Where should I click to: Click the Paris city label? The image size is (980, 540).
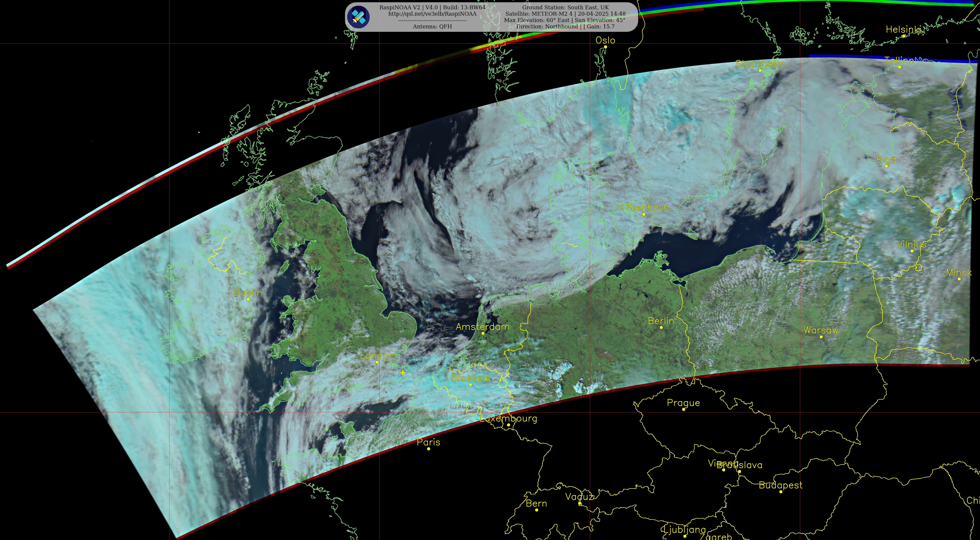(x=428, y=442)
